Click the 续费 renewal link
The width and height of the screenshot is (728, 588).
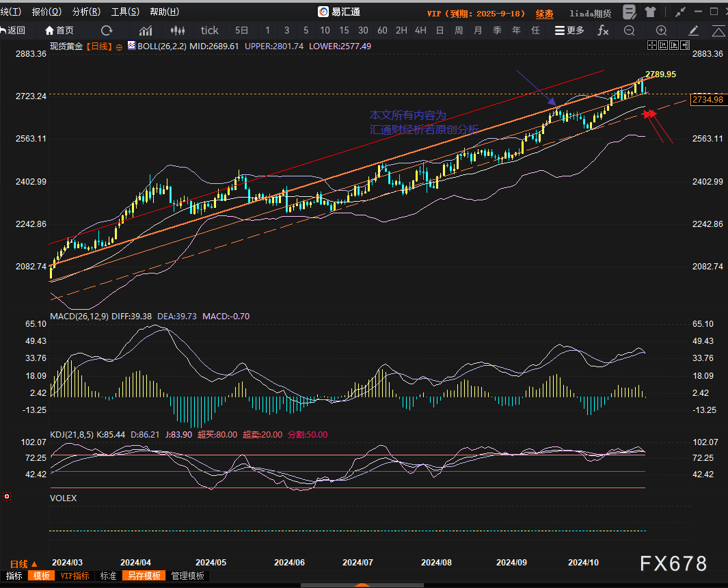[544, 13]
